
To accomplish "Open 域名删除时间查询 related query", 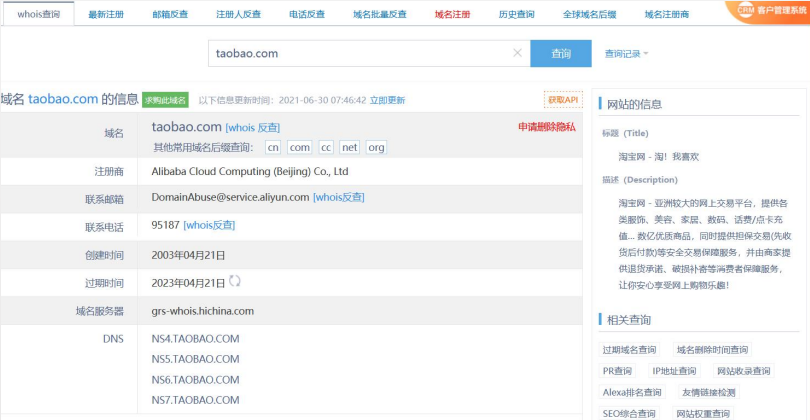I will coord(712,350).
